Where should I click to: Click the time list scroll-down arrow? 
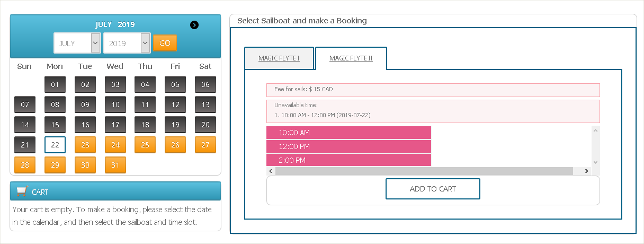(595, 162)
